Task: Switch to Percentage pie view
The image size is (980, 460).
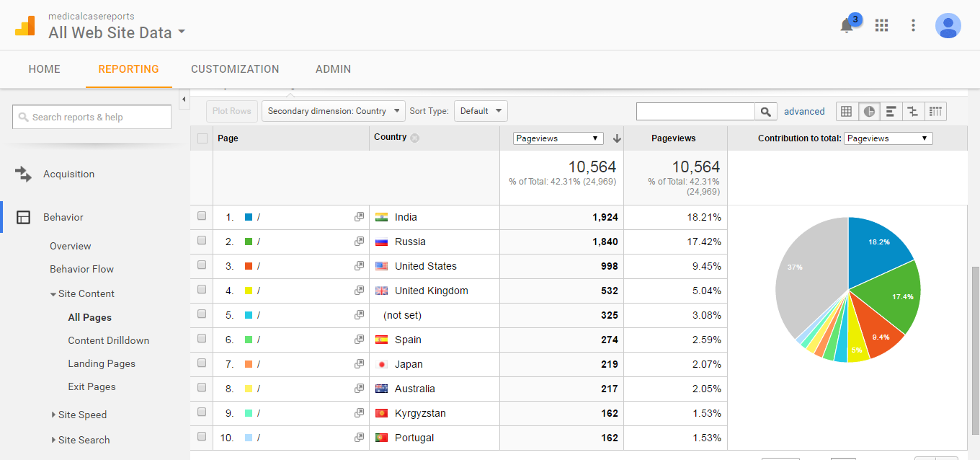Action: pos(869,111)
